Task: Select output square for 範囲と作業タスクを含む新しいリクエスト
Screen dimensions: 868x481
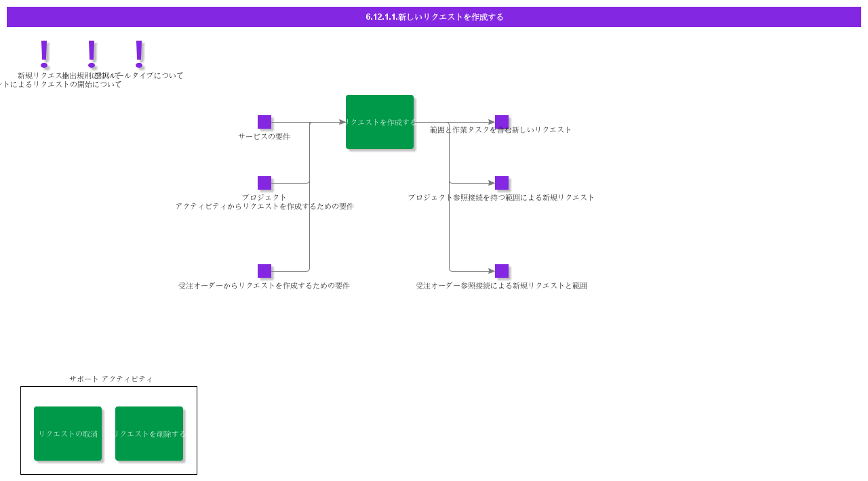Action: [502, 122]
